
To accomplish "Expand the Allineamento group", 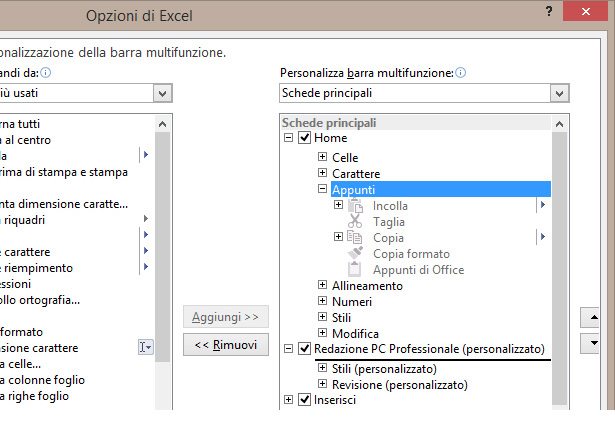I will [322, 285].
